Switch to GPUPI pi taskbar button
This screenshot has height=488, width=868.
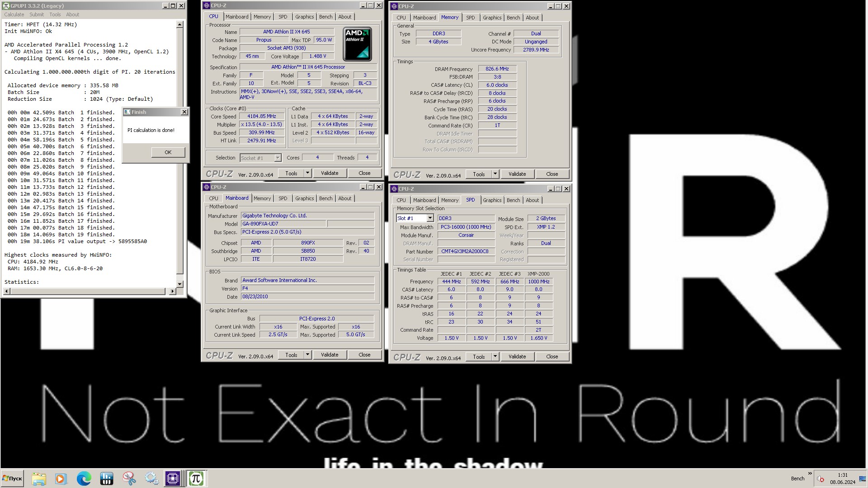coord(196,479)
